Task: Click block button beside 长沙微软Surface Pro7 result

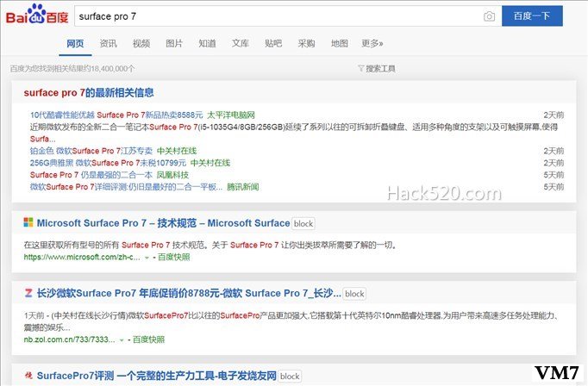Action: coord(354,294)
